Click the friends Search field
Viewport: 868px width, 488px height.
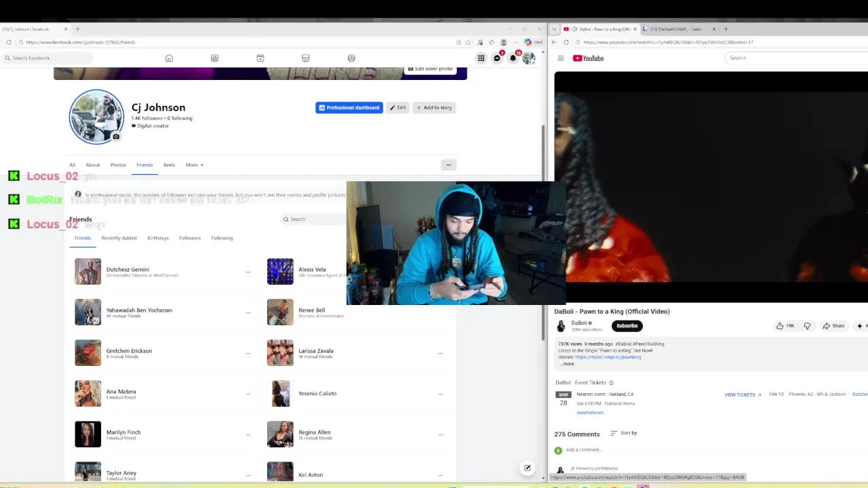coord(314,219)
